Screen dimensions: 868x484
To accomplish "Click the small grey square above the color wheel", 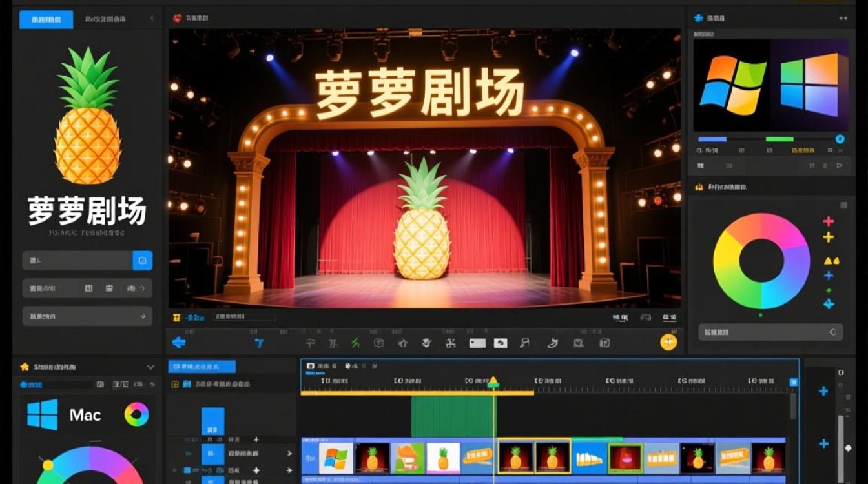I will pos(843,205).
